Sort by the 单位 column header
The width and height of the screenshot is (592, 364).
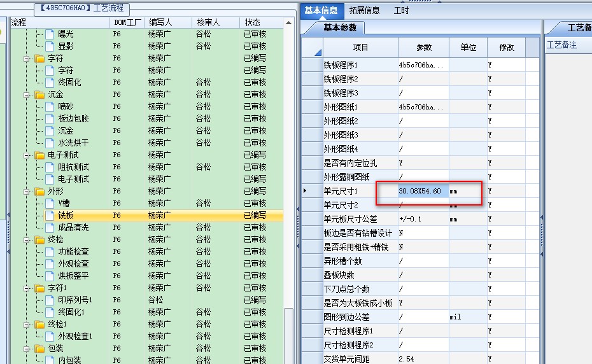coord(468,48)
